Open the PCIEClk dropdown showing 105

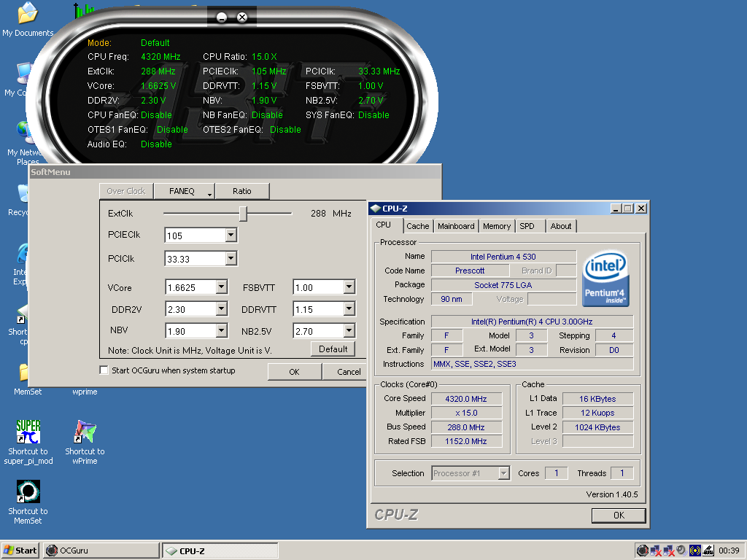point(231,235)
